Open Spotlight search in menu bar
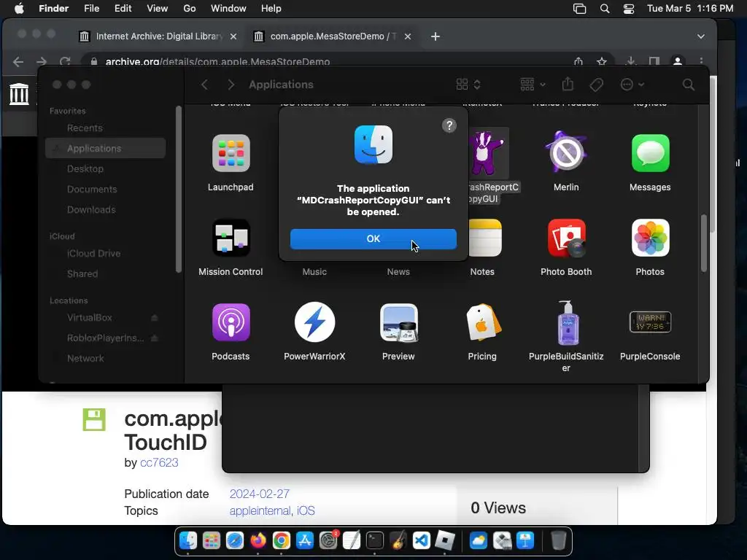747x560 pixels. coord(605,9)
